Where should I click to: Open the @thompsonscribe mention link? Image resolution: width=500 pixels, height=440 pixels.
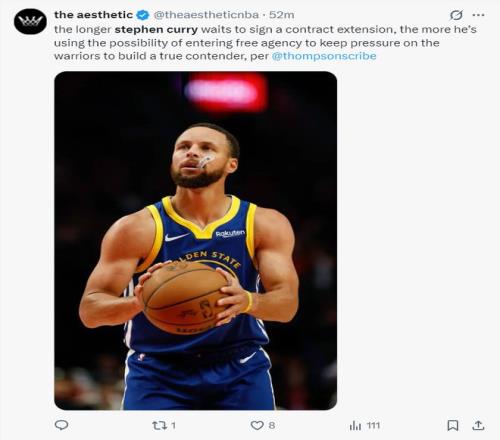324,56
